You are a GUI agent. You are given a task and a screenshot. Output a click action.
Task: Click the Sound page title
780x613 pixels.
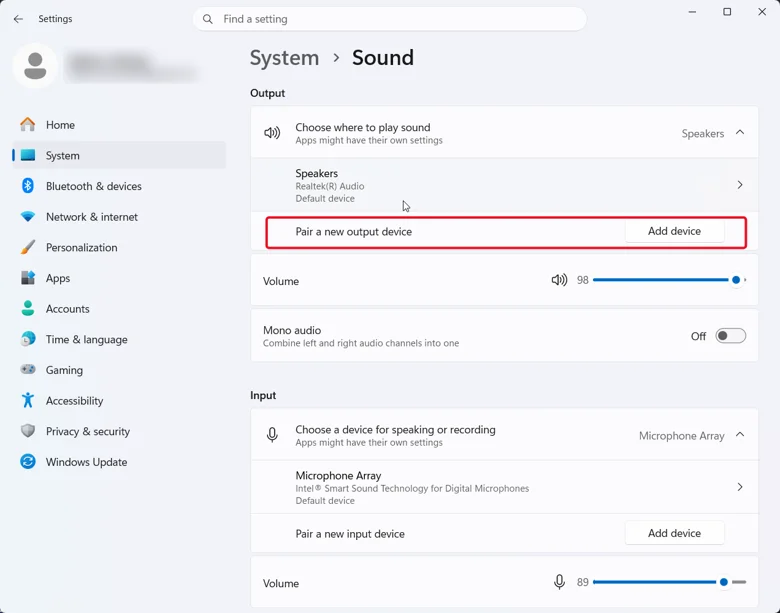click(383, 58)
